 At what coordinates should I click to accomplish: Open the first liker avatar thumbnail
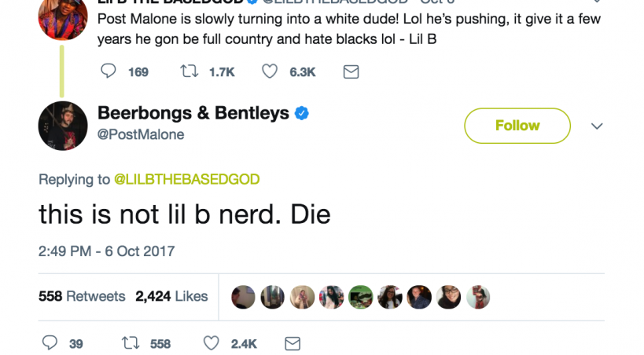[x=244, y=297]
